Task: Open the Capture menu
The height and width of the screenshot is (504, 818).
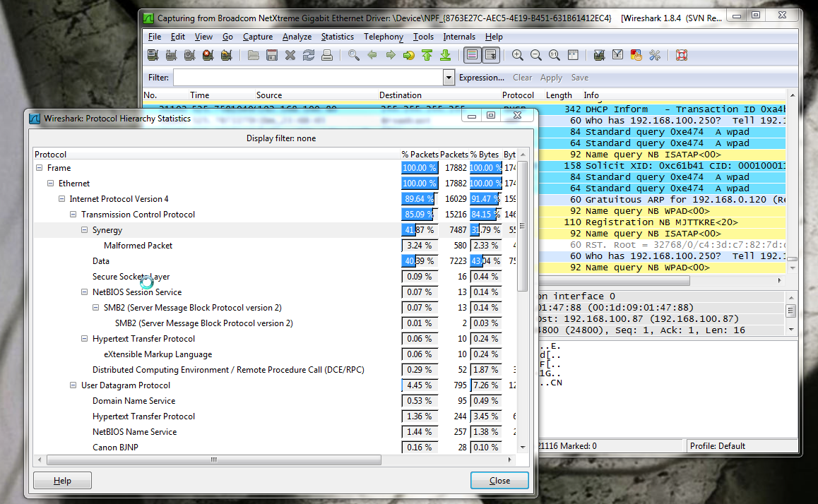Action: tap(258, 37)
